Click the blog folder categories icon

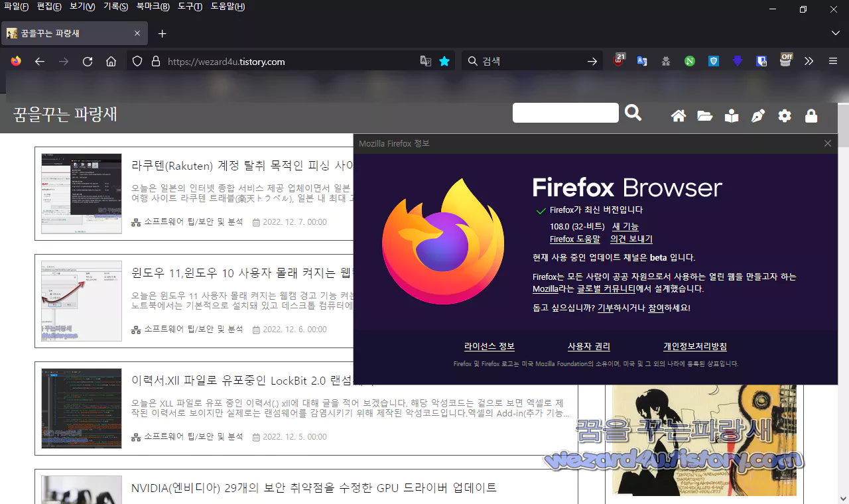pos(705,116)
